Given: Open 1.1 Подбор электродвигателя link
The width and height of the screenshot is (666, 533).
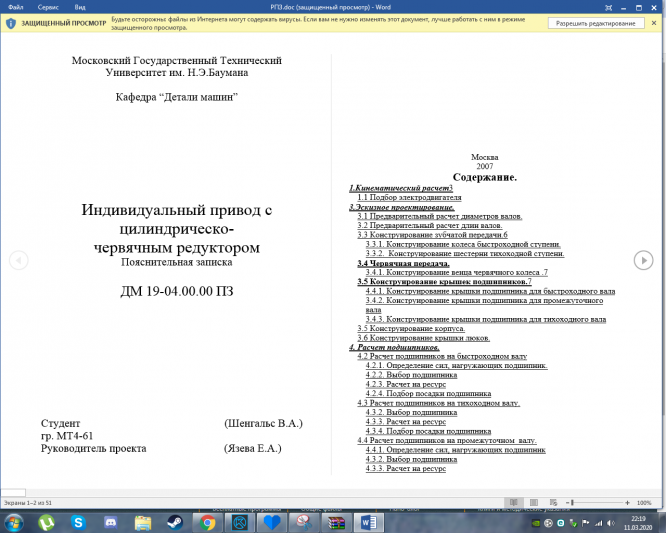Looking at the screenshot, I should pyautogui.click(x=409, y=197).
